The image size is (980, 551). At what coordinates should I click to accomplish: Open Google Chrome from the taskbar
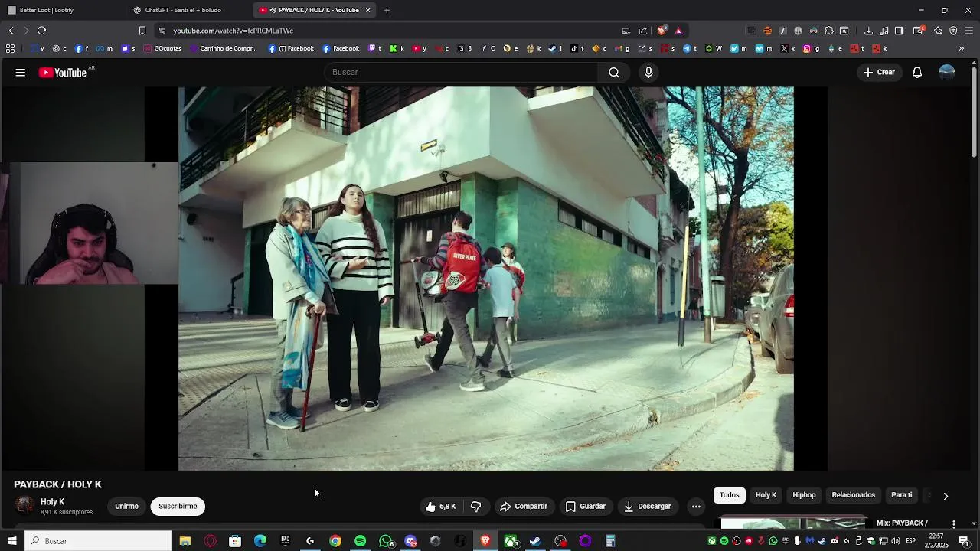[x=335, y=541]
